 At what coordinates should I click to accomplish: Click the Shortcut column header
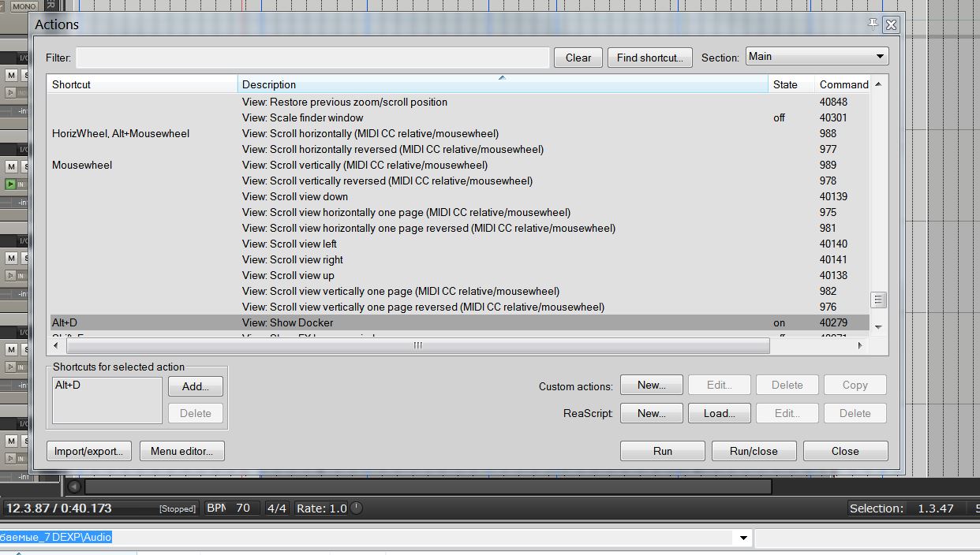143,84
